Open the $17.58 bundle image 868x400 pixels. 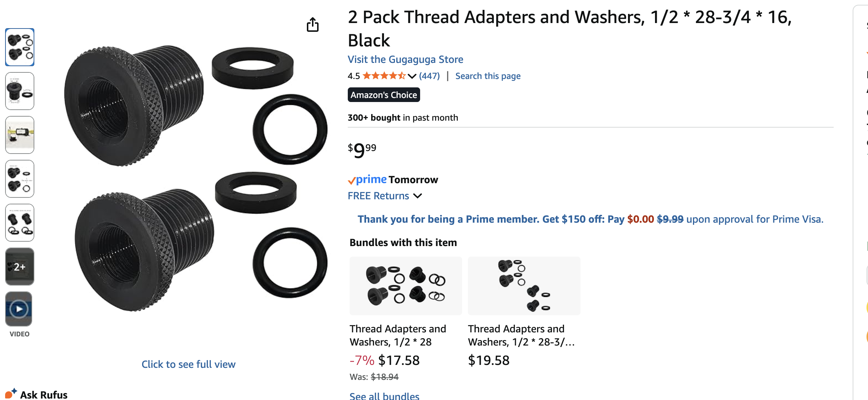tap(406, 286)
